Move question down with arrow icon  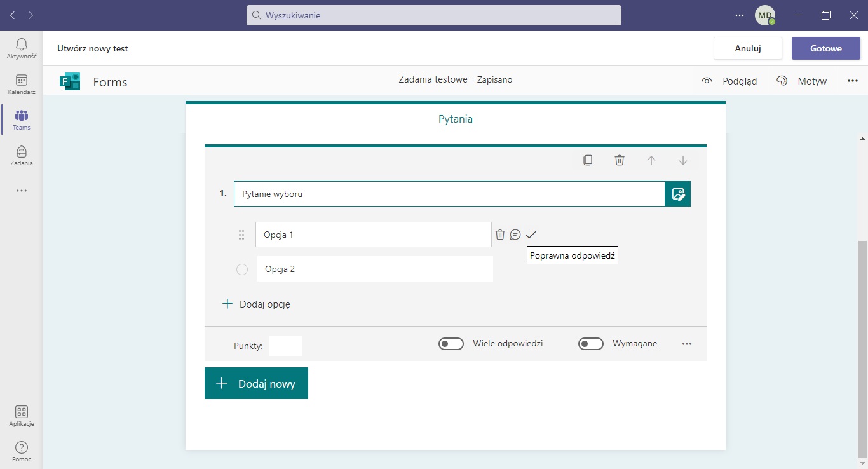[x=683, y=160]
